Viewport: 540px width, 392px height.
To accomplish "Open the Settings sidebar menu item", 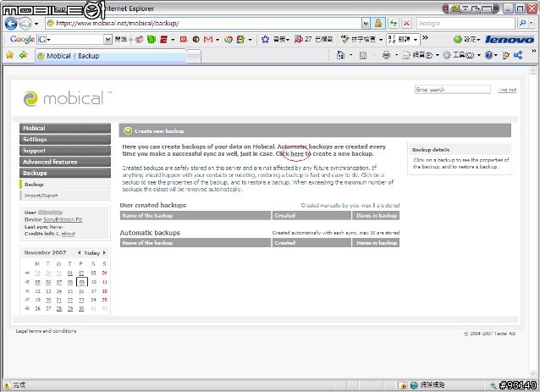I will point(65,140).
